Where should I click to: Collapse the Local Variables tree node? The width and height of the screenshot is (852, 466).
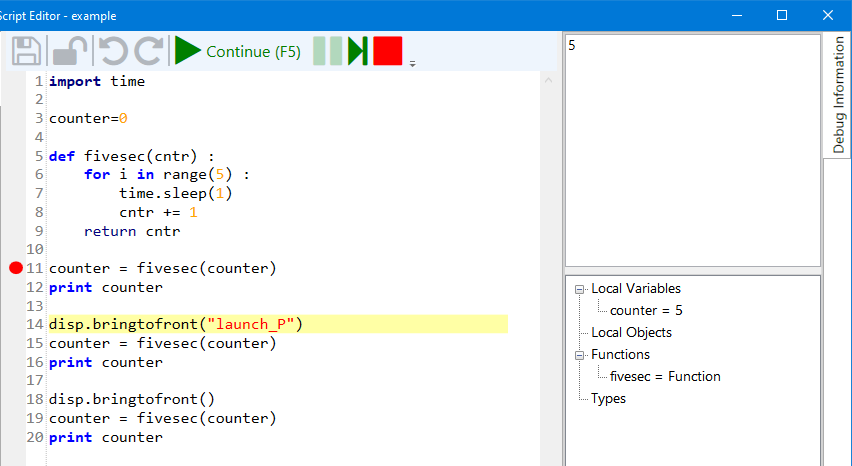(579, 289)
